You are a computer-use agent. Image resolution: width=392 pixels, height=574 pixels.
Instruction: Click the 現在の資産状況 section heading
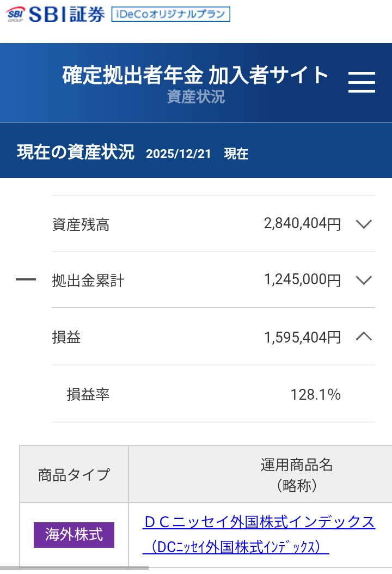click(x=76, y=152)
